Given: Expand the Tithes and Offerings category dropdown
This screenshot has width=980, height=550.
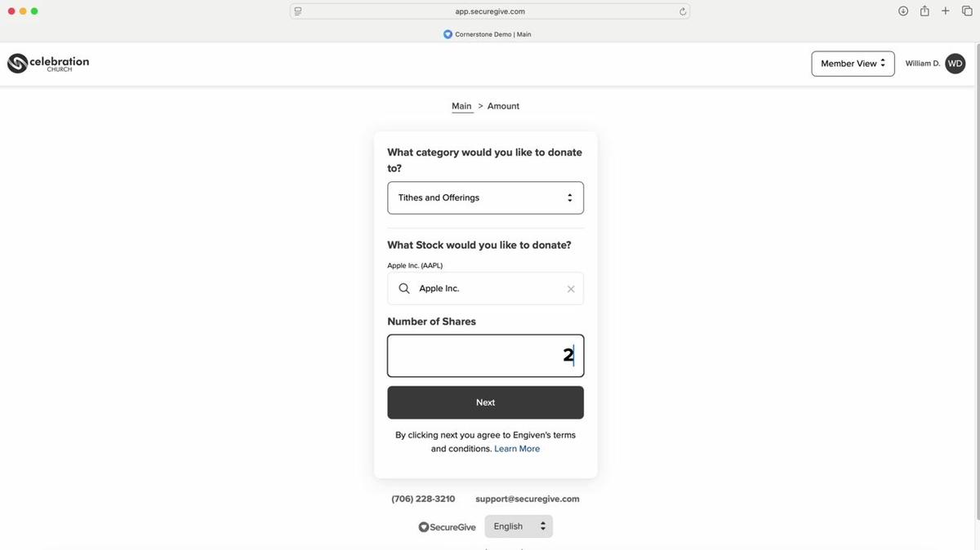Looking at the screenshot, I should (x=485, y=197).
